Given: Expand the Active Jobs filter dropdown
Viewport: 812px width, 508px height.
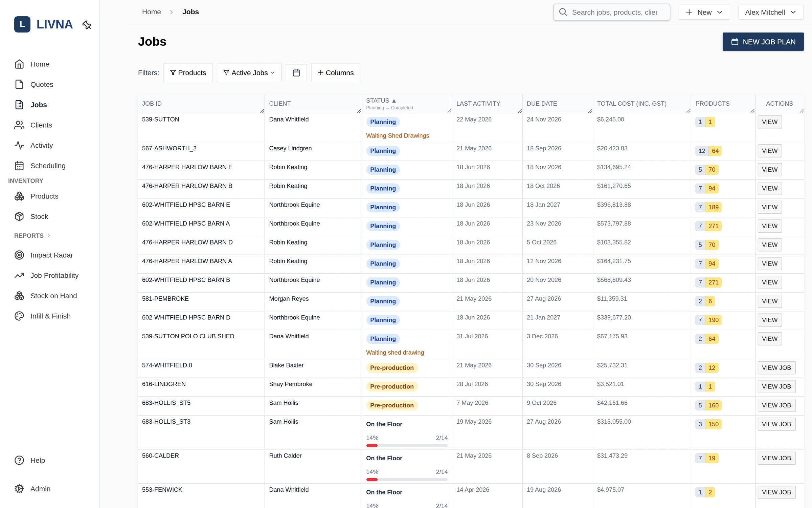Looking at the screenshot, I should (249, 72).
